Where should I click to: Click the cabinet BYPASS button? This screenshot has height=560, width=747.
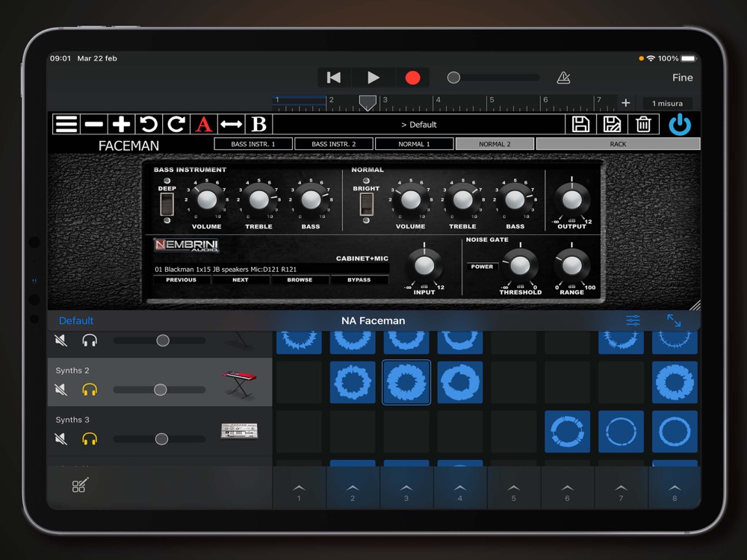(x=359, y=280)
